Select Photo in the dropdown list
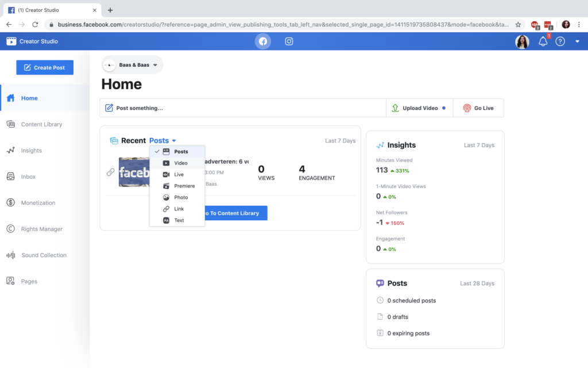 [x=177, y=198]
